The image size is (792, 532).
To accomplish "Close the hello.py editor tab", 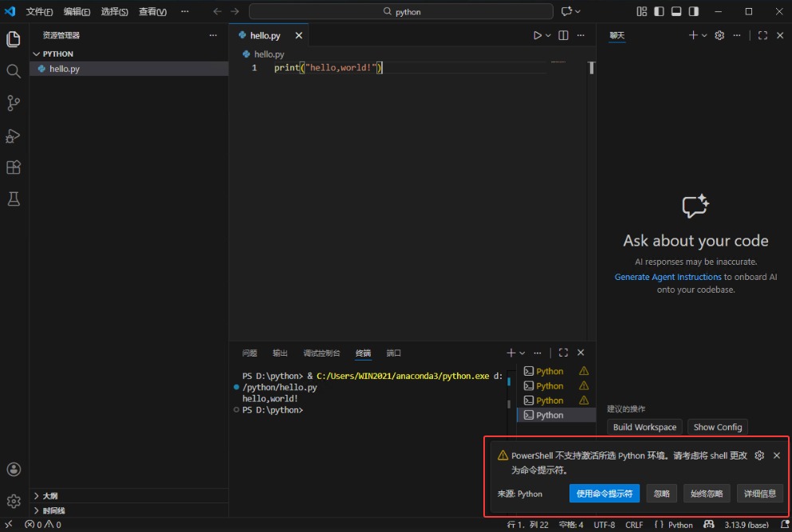I will 299,35.
